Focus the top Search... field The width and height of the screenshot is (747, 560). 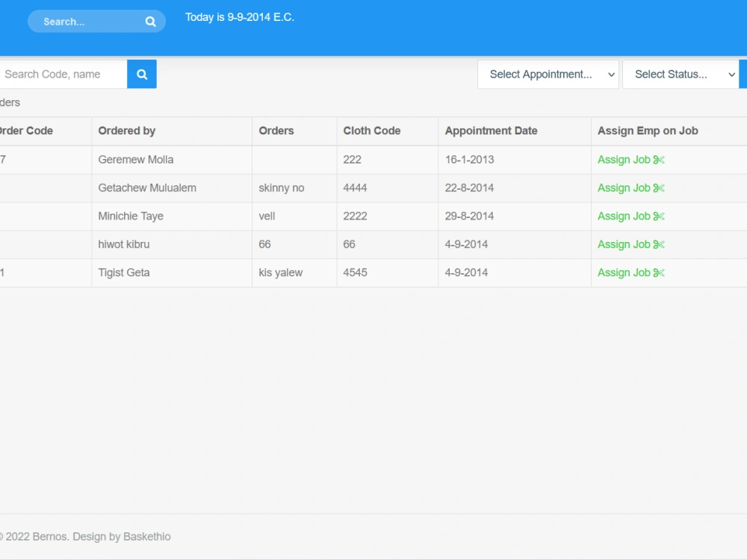click(96, 22)
